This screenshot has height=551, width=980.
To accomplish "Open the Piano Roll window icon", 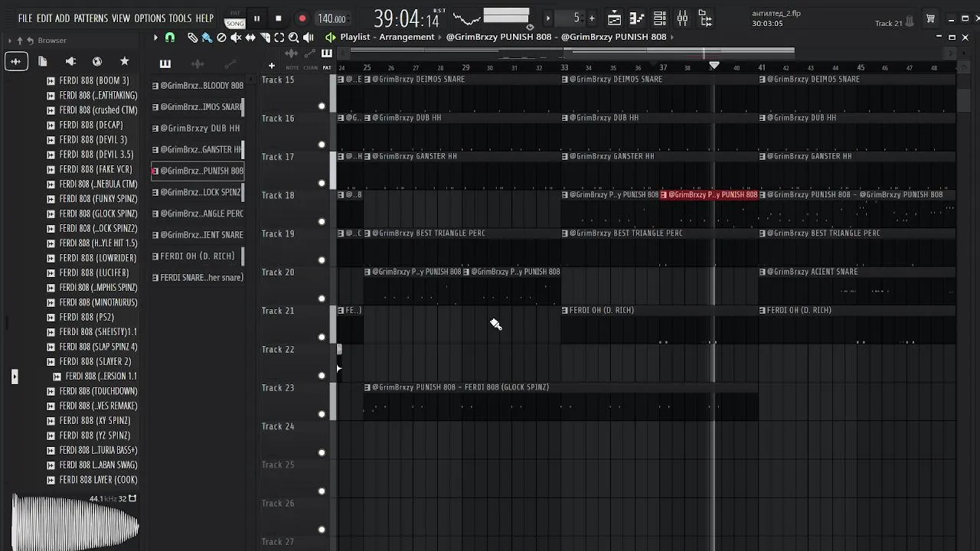I will (x=637, y=18).
